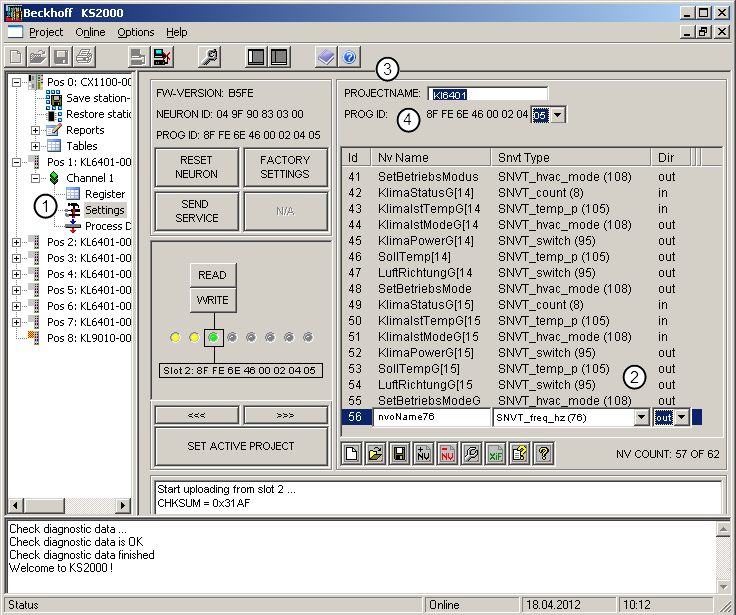Viewport: 736px width, 615px height.
Task: Collapse the Pos 0: CX1100 tree node
Action: pyautogui.click(x=16, y=82)
